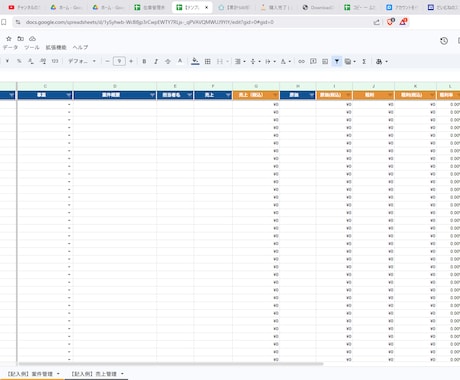Open filter dropdown in column D header
Image resolution: width=460 pixels, height=380 pixels.
[x=152, y=95]
